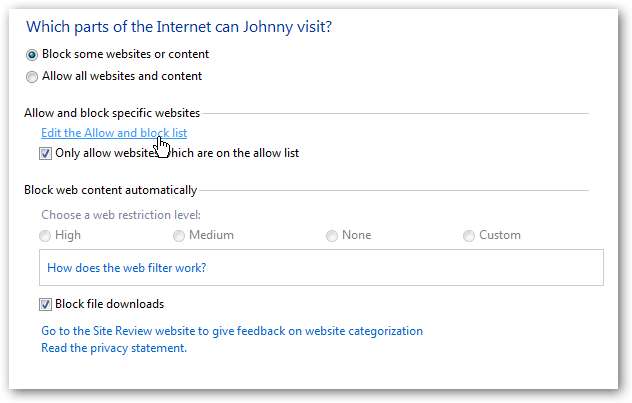This screenshot has width=632, height=403.
Task: Untick the "Only allow websites" checkbox box
Action: click(x=46, y=153)
